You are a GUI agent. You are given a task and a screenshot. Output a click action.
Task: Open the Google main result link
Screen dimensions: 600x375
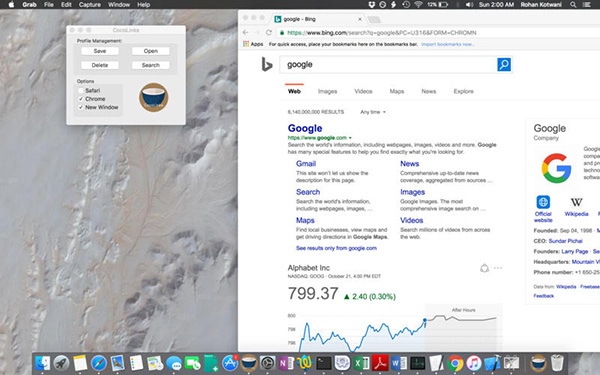coord(305,128)
